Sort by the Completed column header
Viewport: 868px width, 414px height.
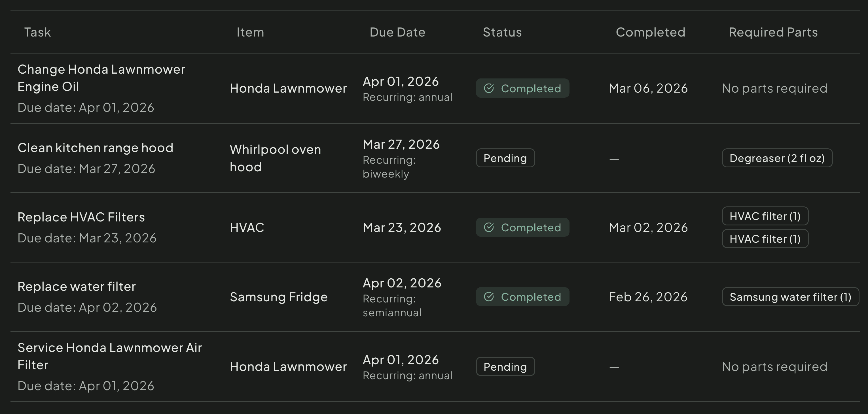(650, 32)
